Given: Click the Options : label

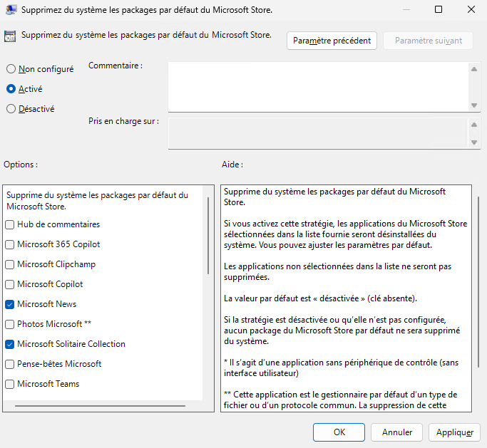Looking at the screenshot, I should click(21, 165).
